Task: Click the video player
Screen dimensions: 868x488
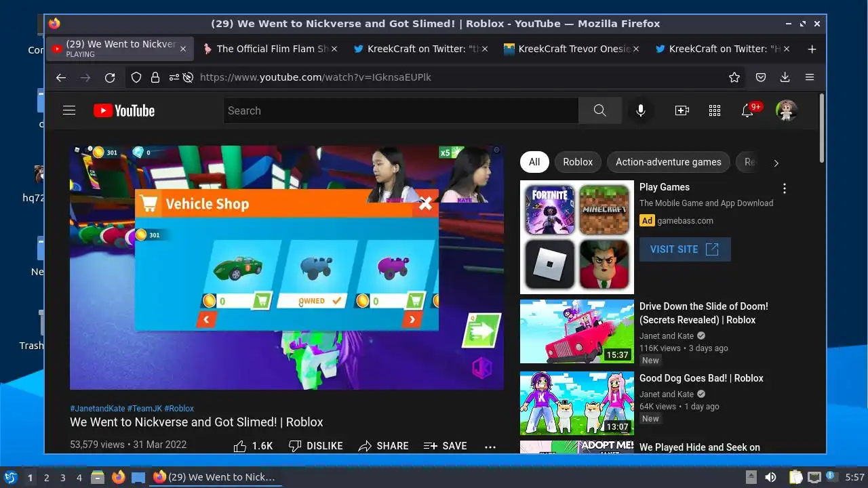Action: pyautogui.click(x=287, y=268)
